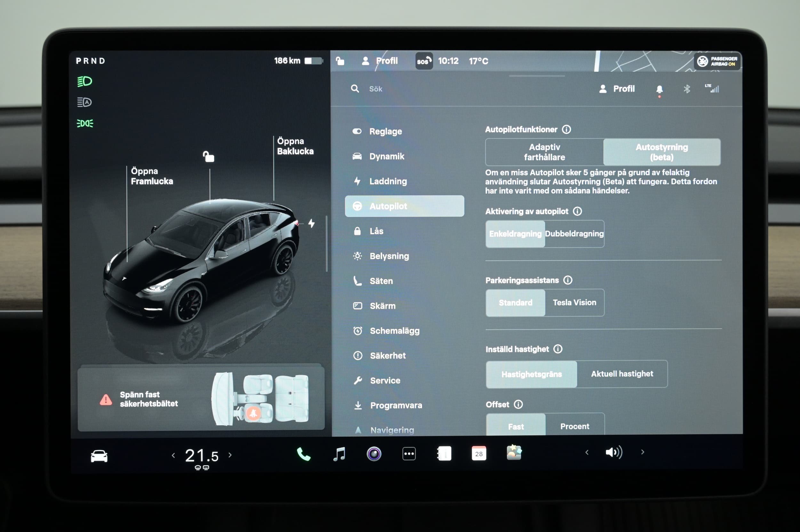Switch activation to Dubbeldragning
Viewport: 800px width, 532px height.
[x=574, y=234]
